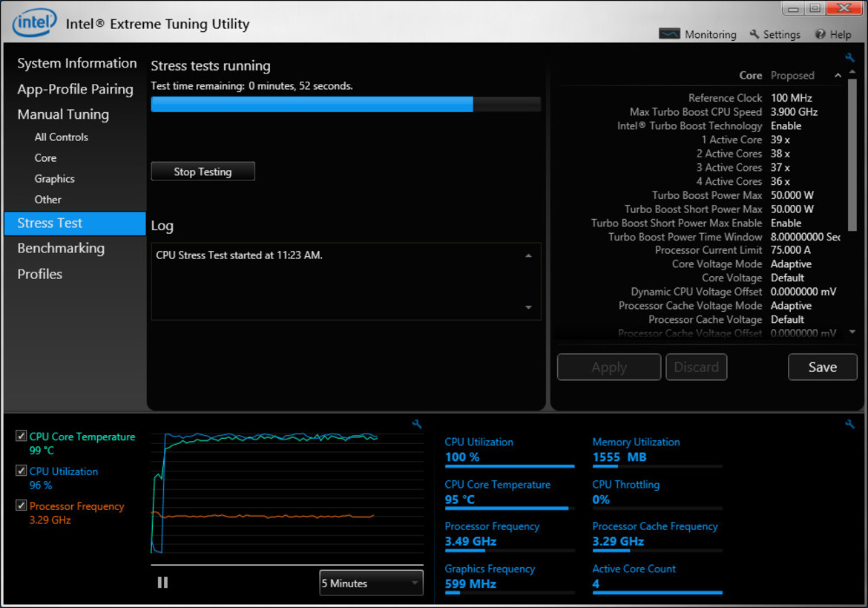Open the Benchmarking section
The image size is (868, 608).
(x=61, y=248)
